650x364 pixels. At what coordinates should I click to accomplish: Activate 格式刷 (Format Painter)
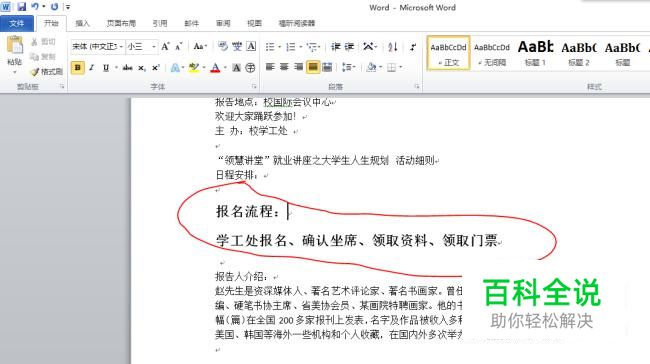(x=46, y=71)
